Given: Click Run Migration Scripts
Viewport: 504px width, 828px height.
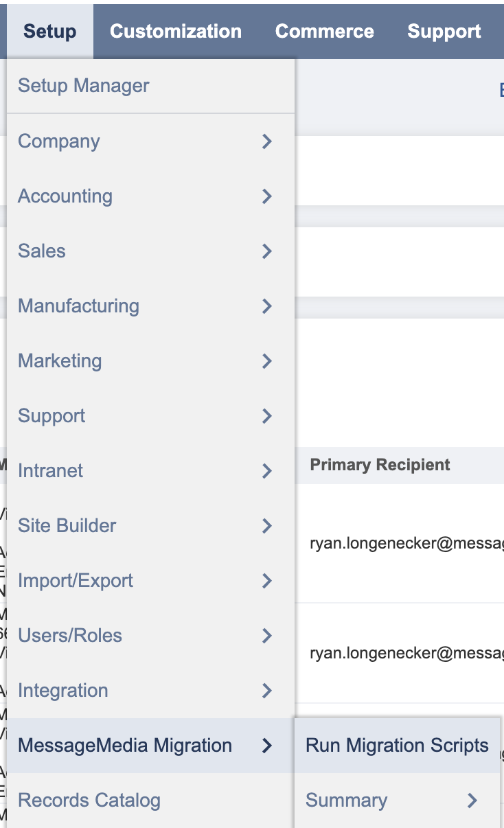Looking at the screenshot, I should click(397, 746).
